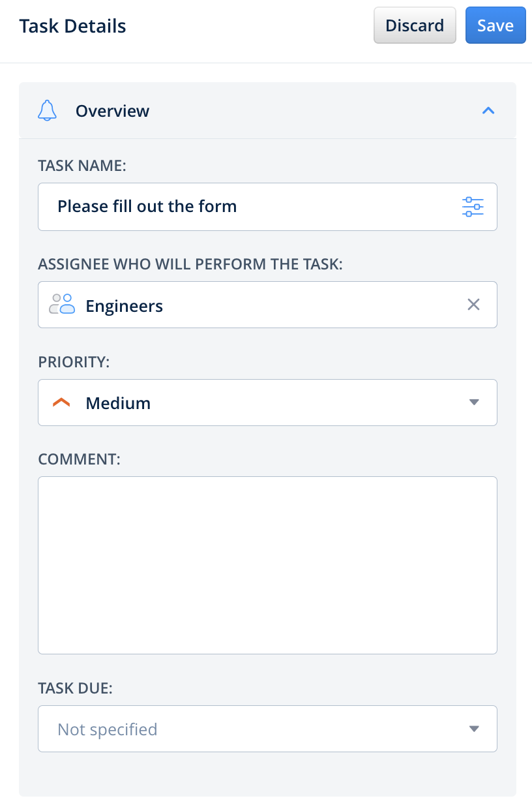Click the Comment field label
532x809 pixels.
[80, 459]
